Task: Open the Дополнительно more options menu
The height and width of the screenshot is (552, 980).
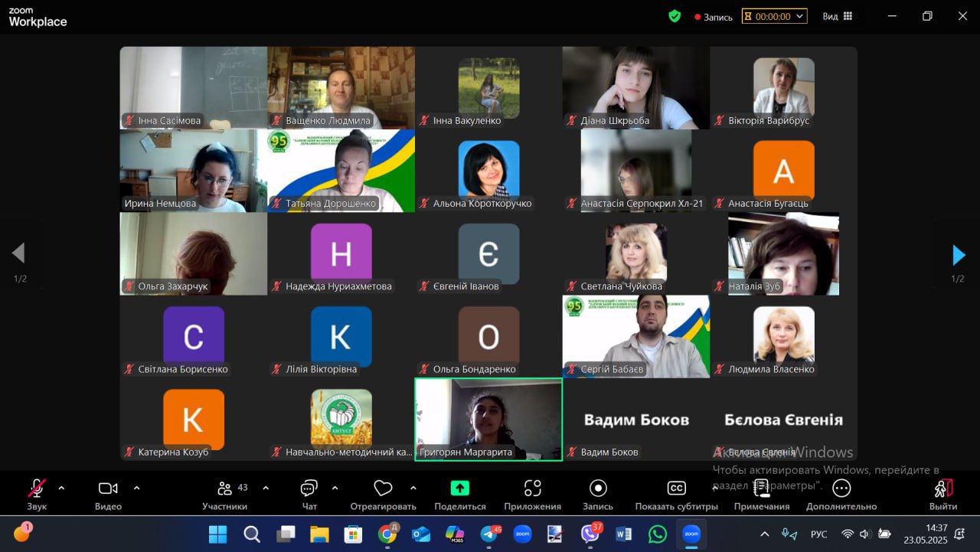Action: pos(841,495)
